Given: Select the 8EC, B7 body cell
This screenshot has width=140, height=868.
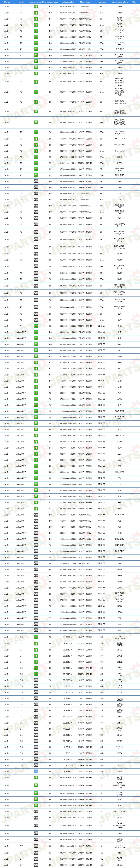Looking at the screenshot, I should pos(102,326).
